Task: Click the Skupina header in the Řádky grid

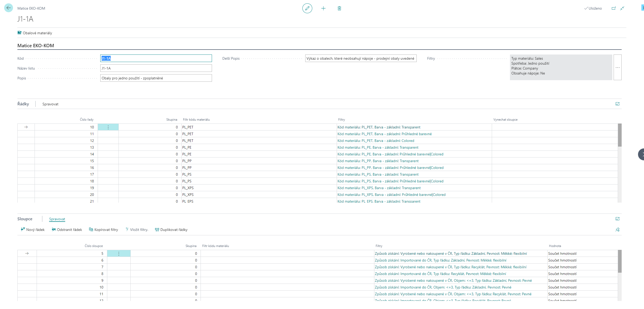Action: click(172, 120)
